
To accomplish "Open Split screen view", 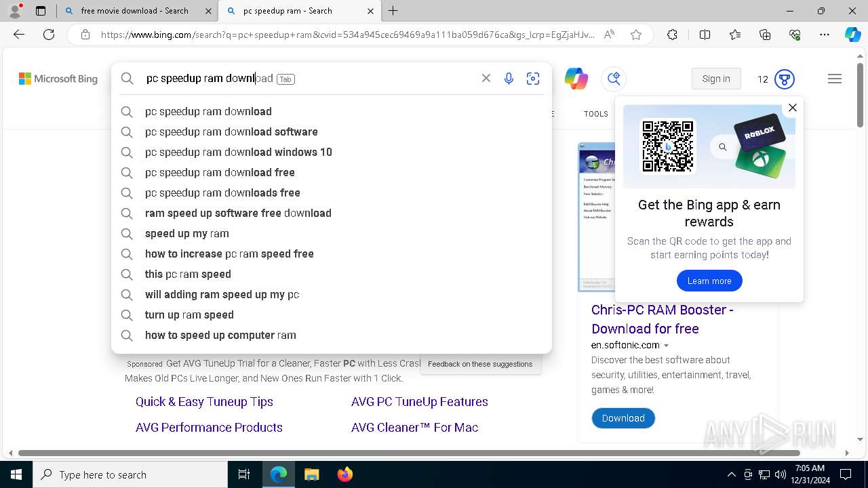I will pos(705,35).
